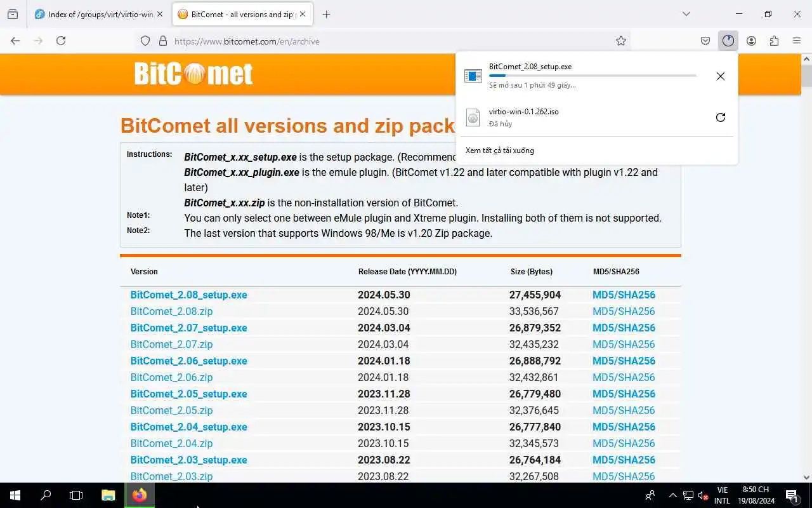
Task: Click size value 27,455,904
Action: [x=535, y=295]
